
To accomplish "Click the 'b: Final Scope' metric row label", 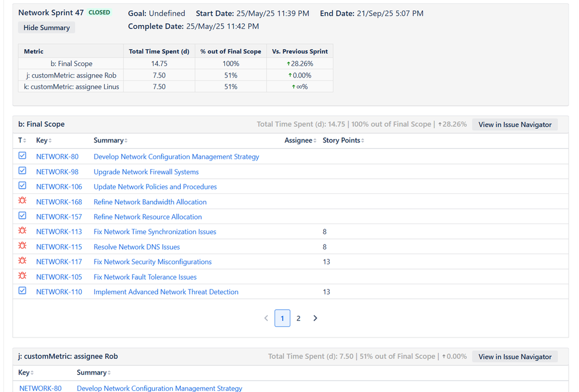I will click(x=71, y=64).
